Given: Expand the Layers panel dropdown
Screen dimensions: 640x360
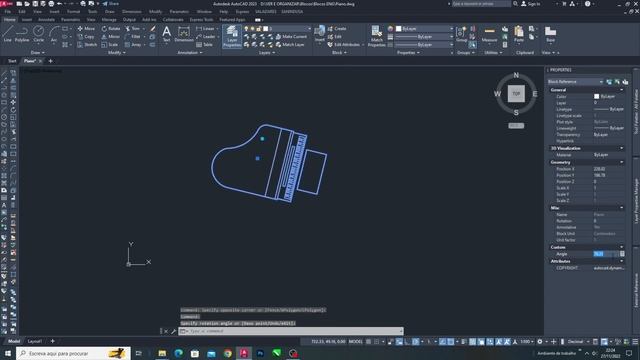Looking at the screenshot, I should [267, 53].
